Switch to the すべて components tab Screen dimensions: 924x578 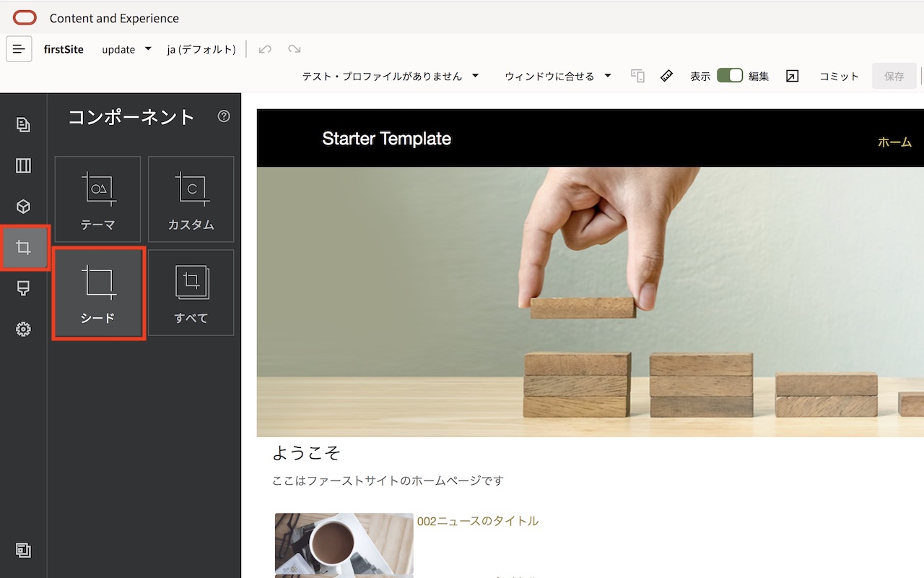(191, 293)
